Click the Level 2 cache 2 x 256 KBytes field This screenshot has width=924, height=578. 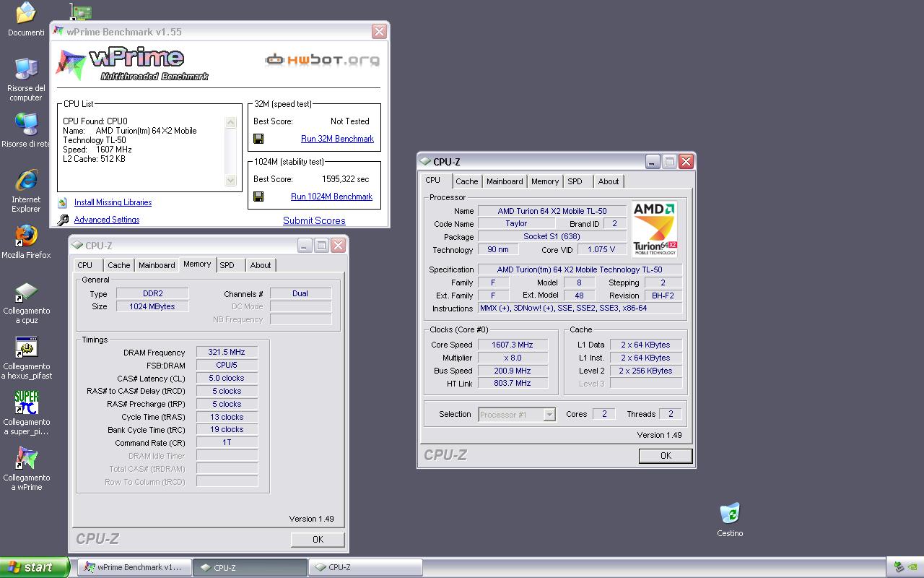pyautogui.click(x=645, y=371)
